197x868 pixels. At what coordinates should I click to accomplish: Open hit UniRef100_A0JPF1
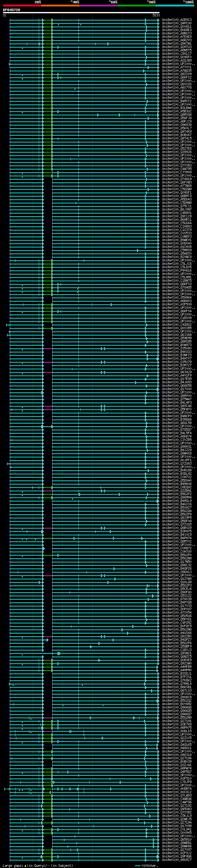pyautogui.click(x=177, y=460)
